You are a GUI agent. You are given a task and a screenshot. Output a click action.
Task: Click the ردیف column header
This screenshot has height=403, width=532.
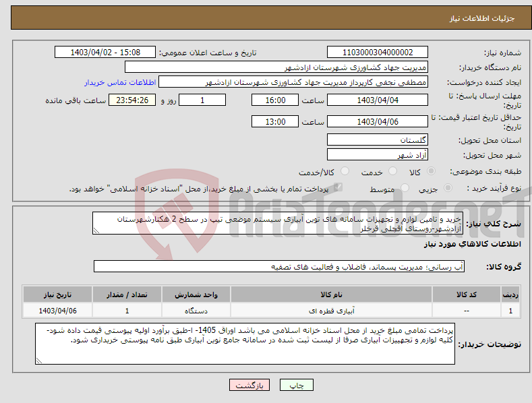[510, 294]
